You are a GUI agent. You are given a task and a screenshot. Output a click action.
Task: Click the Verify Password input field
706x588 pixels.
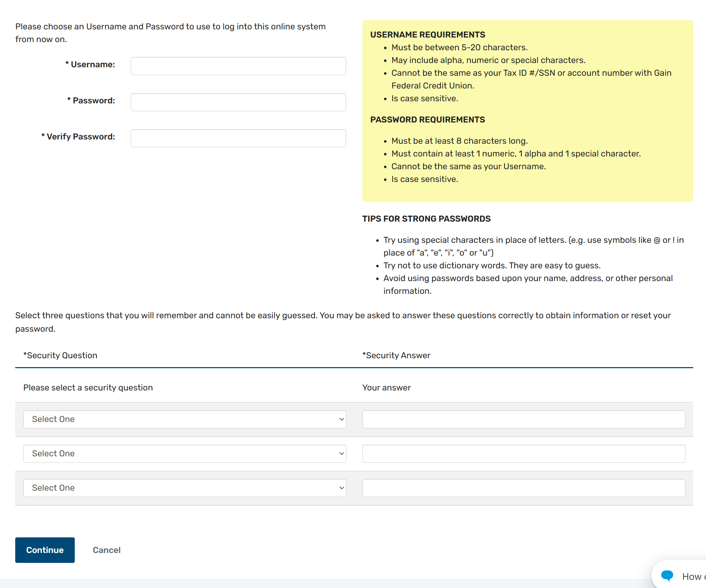click(238, 138)
